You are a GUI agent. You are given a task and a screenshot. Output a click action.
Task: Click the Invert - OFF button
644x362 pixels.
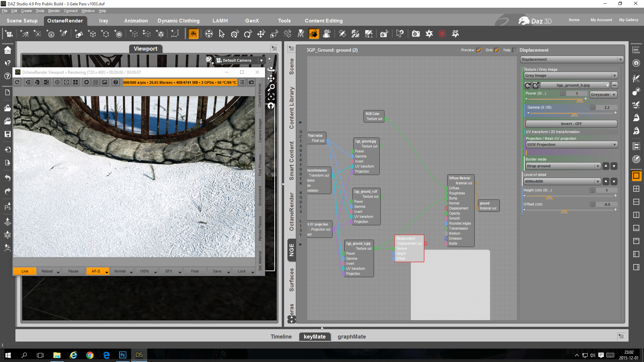[571, 124]
